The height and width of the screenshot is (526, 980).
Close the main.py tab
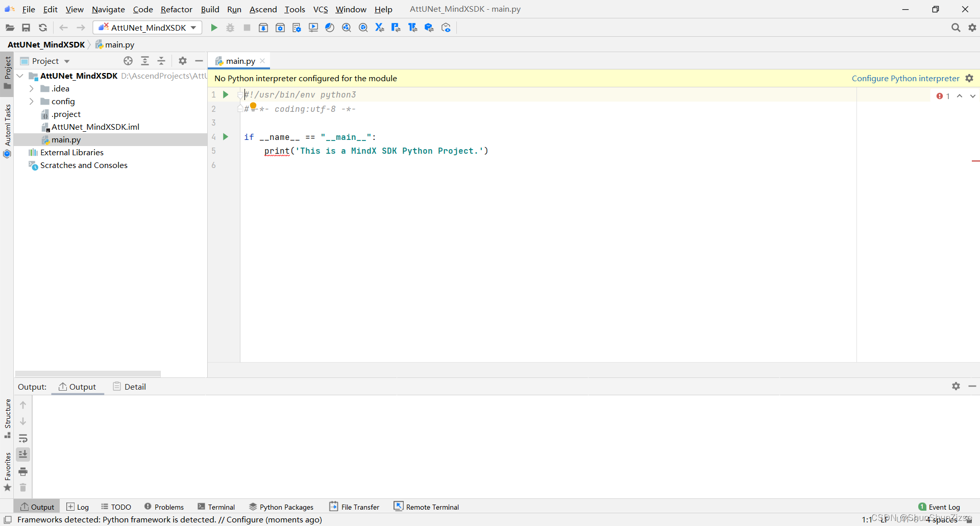tap(262, 61)
